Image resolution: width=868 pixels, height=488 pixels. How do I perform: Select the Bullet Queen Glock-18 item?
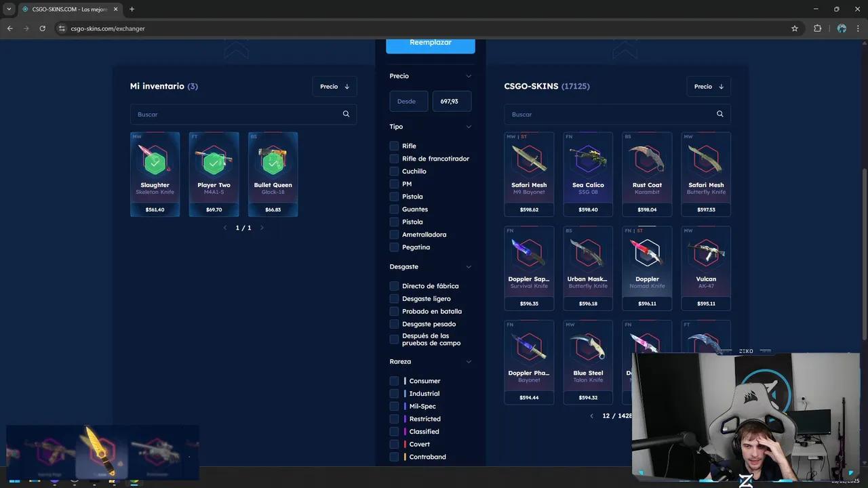(x=273, y=174)
